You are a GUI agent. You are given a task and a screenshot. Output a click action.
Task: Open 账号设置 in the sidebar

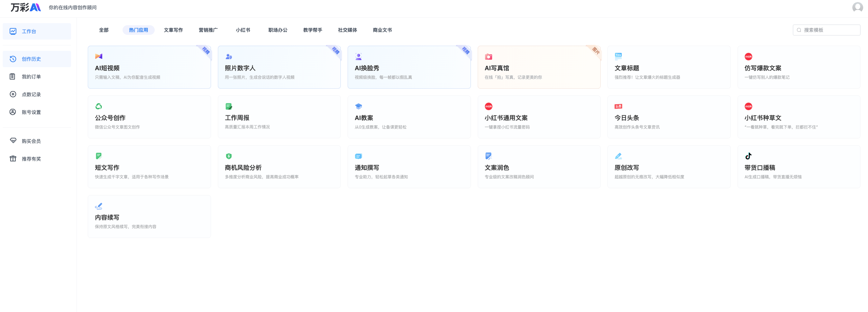pos(37,112)
